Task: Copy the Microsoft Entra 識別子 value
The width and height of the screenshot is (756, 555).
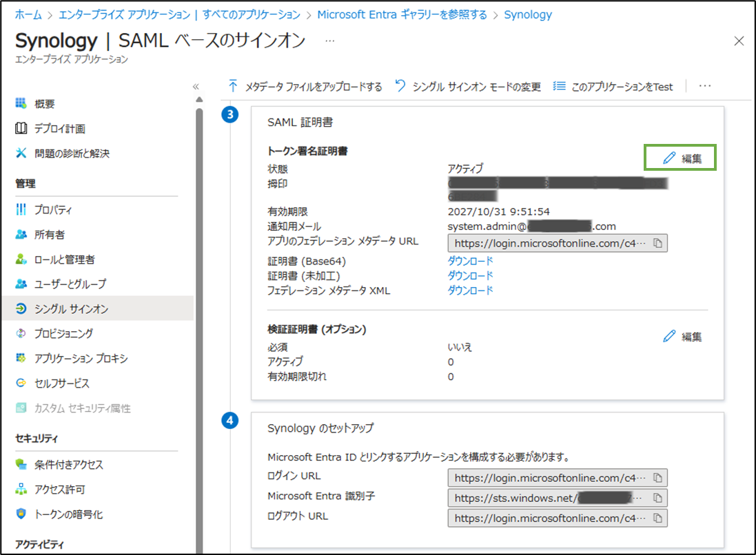Action: click(657, 498)
